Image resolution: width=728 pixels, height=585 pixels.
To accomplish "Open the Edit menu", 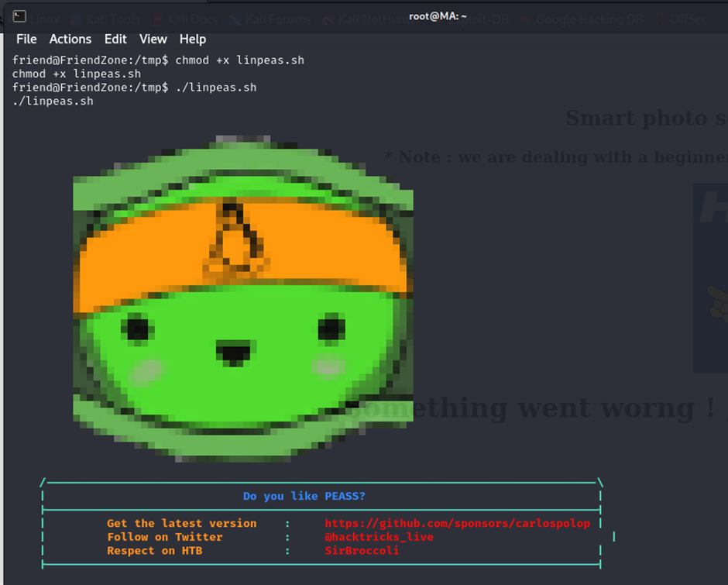I will click(115, 39).
